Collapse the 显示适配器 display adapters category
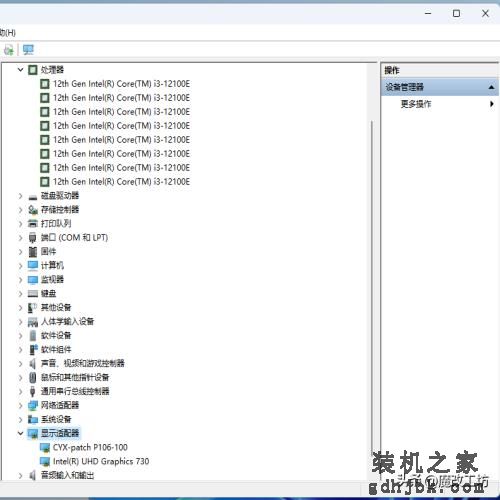The height and width of the screenshot is (500, 500). [20, 433]
